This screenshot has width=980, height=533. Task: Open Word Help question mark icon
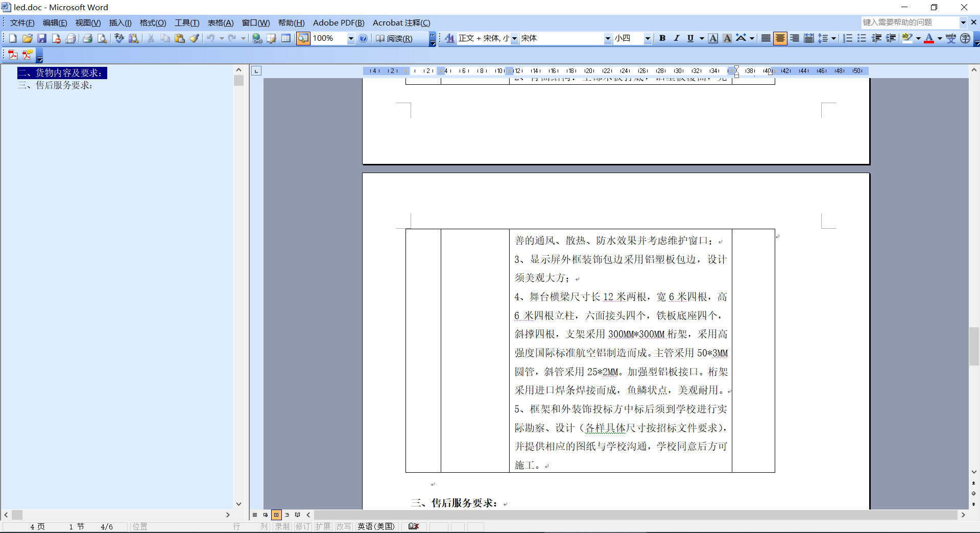[363, 38]
